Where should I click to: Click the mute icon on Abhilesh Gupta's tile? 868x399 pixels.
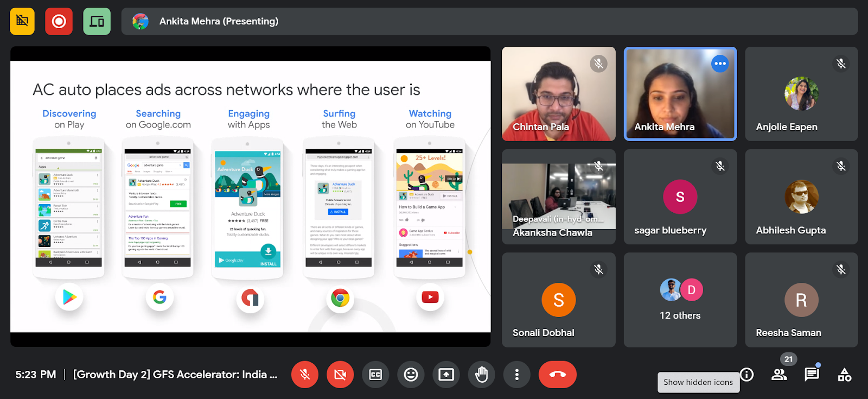841,166
